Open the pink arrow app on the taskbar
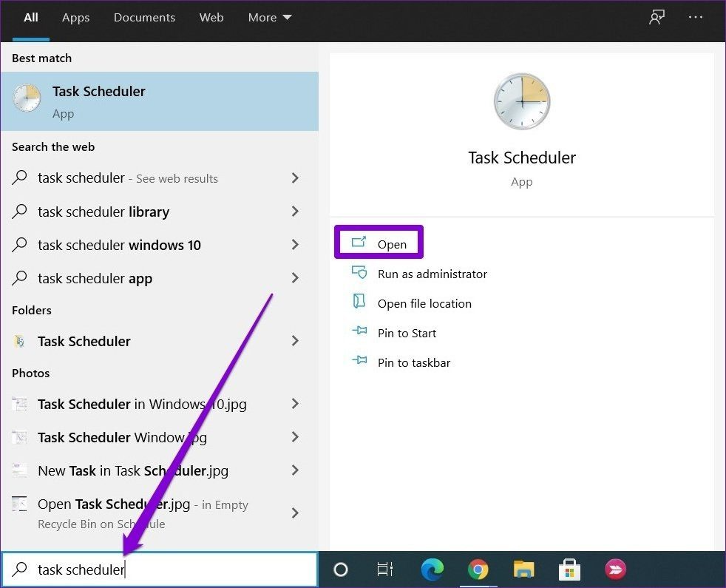726x588 pixels. point(615,570)
